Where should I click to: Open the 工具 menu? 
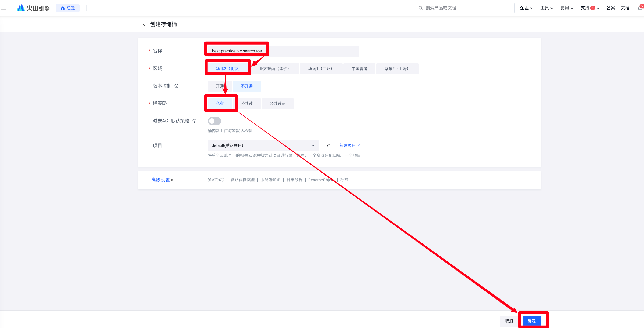pos(547,8)
